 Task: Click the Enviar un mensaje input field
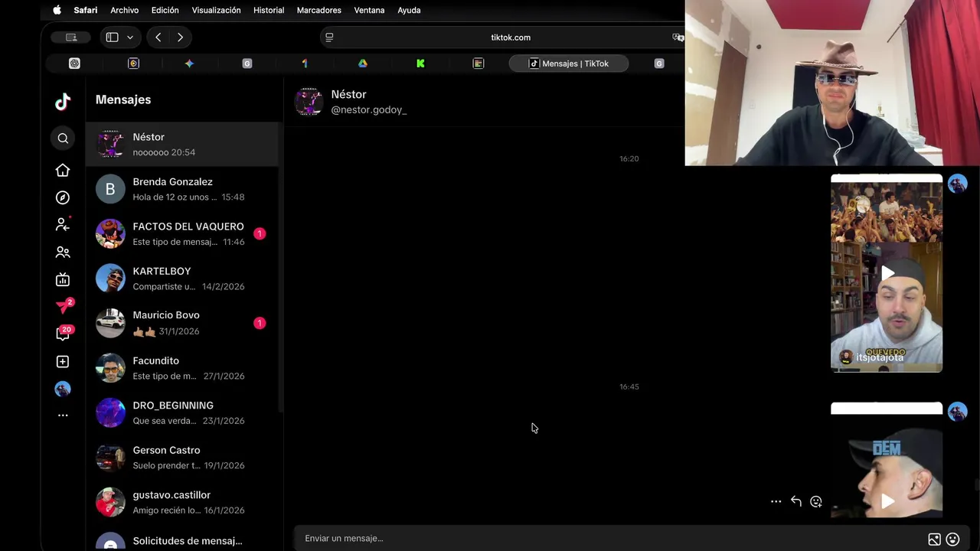611,538
